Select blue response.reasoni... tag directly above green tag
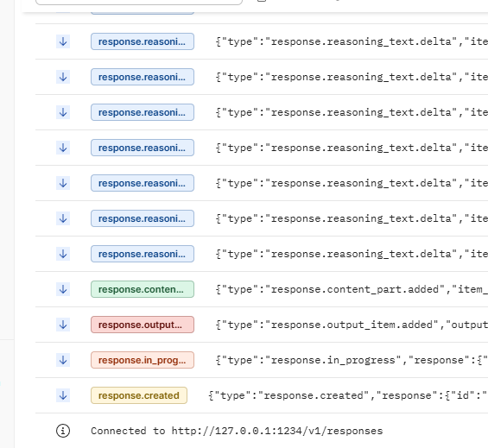488x448 pixels. (143, 254)
